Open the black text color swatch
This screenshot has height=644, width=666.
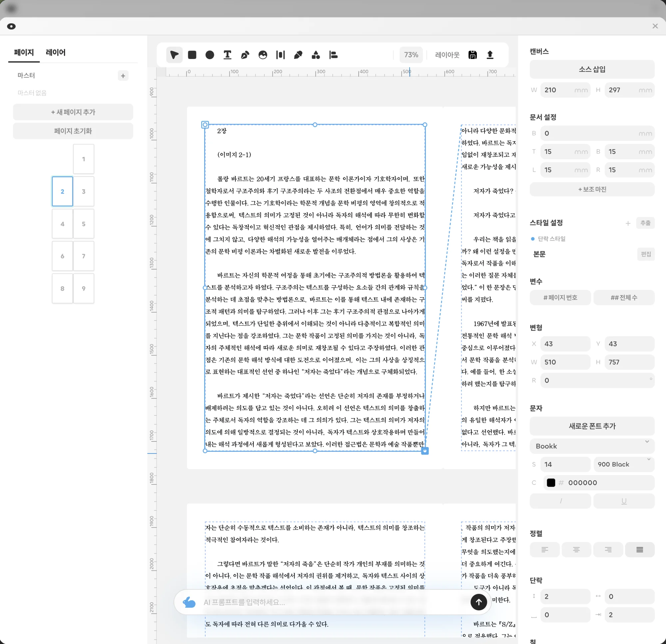(551, 482)
